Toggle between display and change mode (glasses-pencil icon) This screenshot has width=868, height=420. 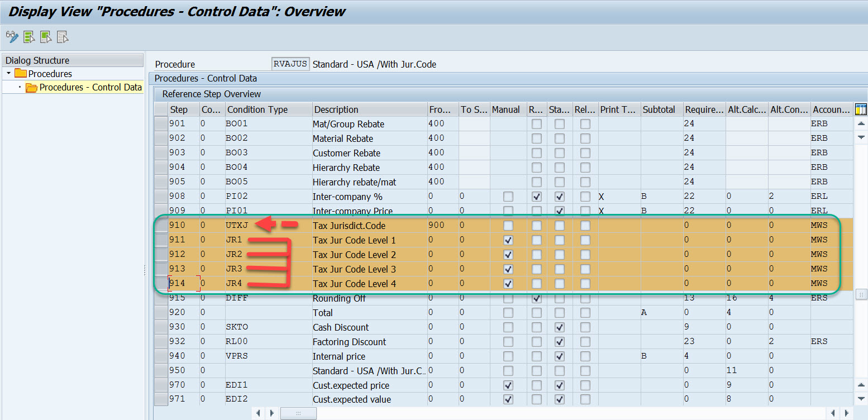(12, 37)
